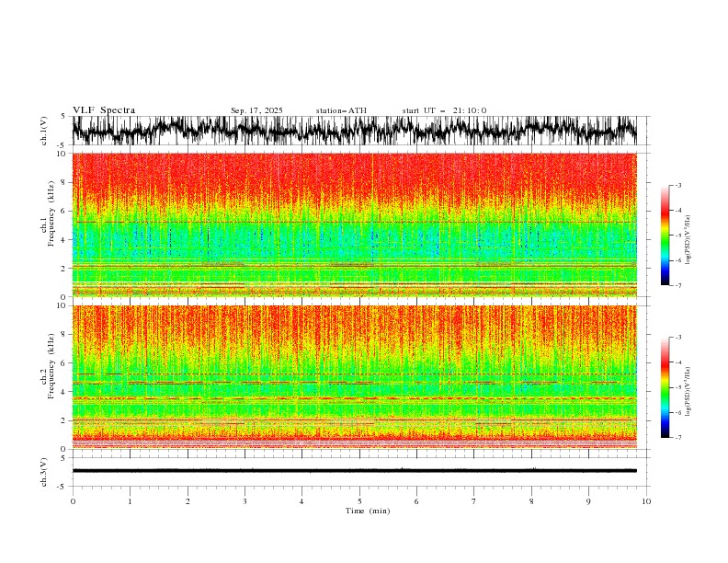The width and height of the screenshot is (728, 563).
Task: Click the time axis tick label "5"
Action: (x=359, y=501)
